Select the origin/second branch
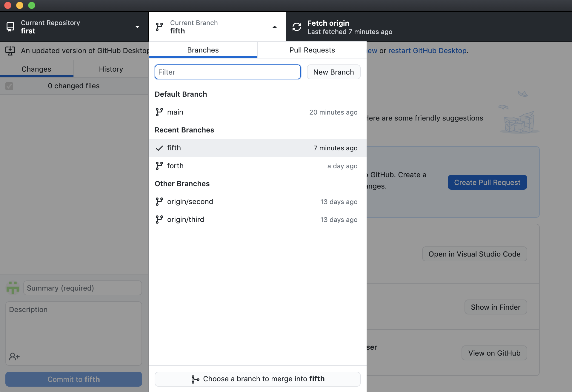Viewport: 572px width, 392px height. (257, 202)
